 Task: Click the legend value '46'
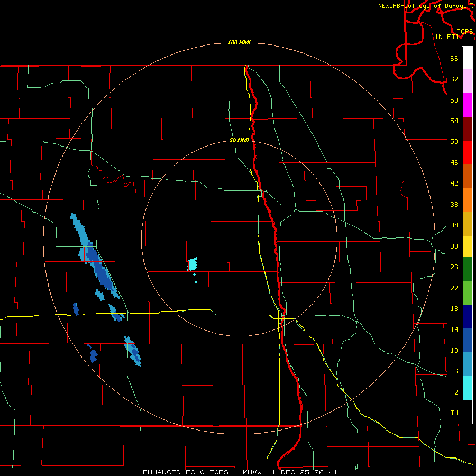click(x=454, y=163)
